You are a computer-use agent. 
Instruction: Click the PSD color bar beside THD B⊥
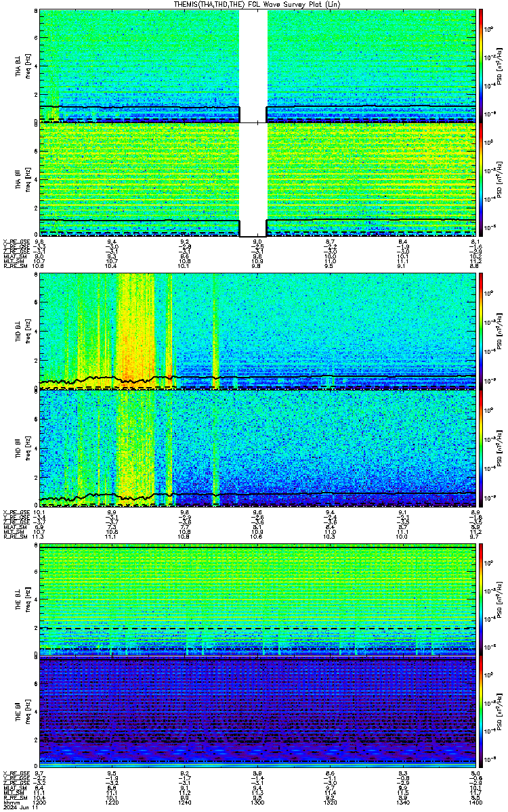[x=481, y=331]
